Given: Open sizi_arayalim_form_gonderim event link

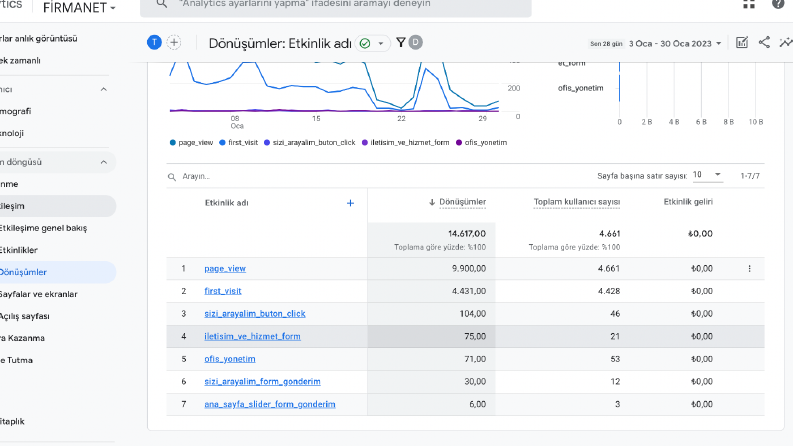Looking at the screenshot, I should (x=262, y=382).
